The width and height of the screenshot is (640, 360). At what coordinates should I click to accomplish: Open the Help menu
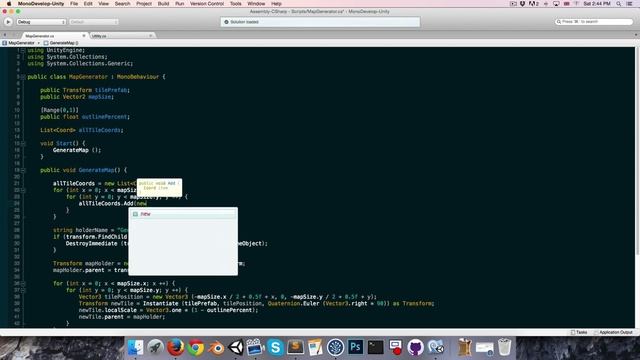point(276,4)
